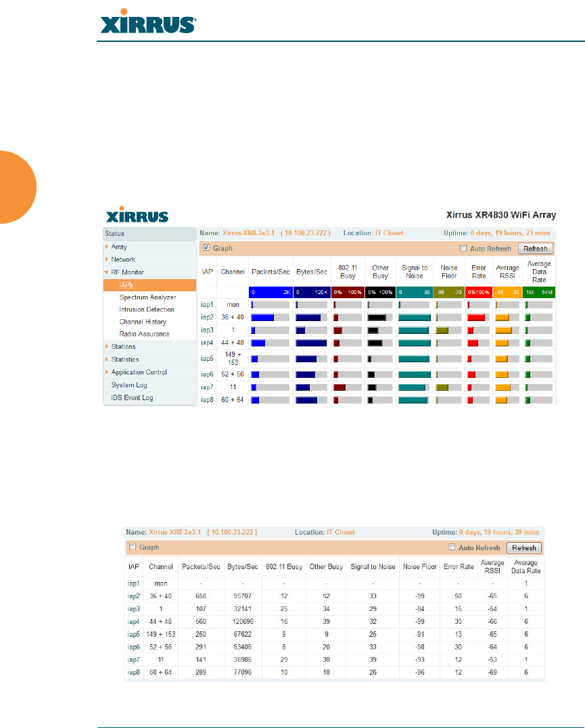Screen dimensions: 585x728
Task: Open Radio Assurance page
Action: (145, 334)
